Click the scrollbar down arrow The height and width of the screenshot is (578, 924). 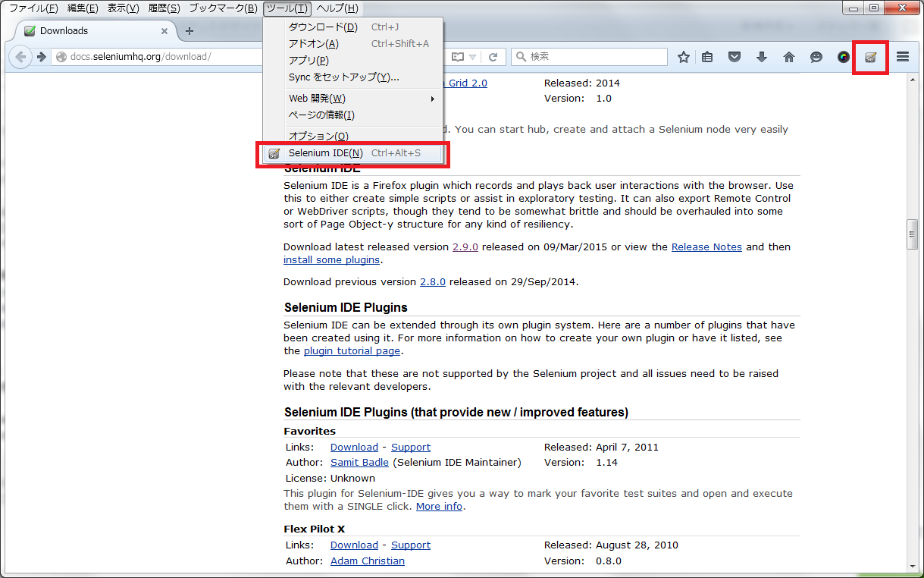click(913, 566)
